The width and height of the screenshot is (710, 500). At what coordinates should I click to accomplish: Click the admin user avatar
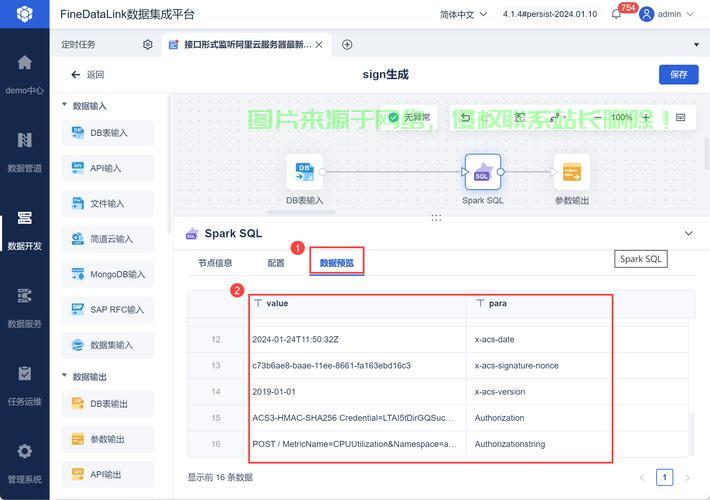(x=646, y=14)
